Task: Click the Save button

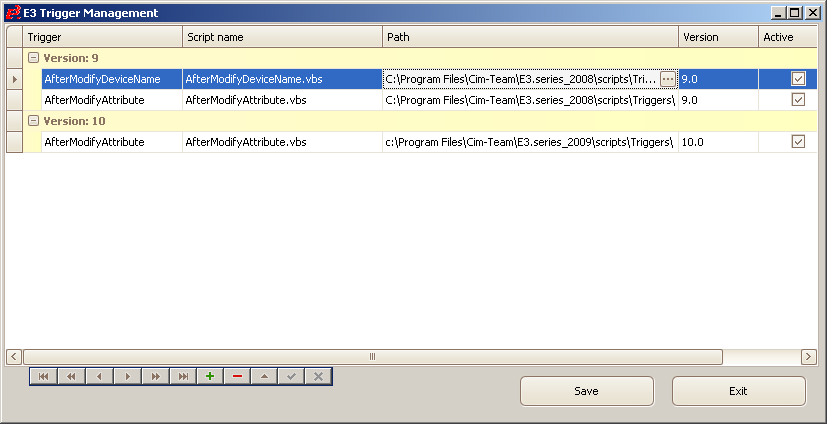Action: [586, 391]
